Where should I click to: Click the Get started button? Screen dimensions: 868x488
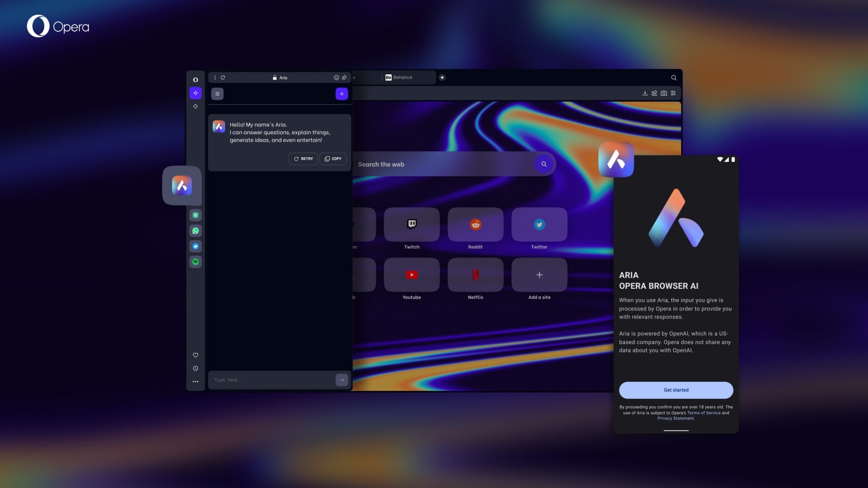pyautogui.click(x=676, y=390)
